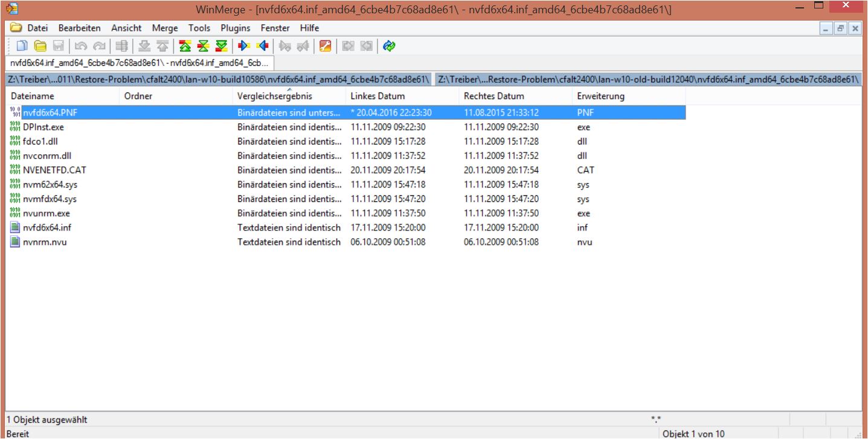Open the Datei menu

[x=37, y=28]
